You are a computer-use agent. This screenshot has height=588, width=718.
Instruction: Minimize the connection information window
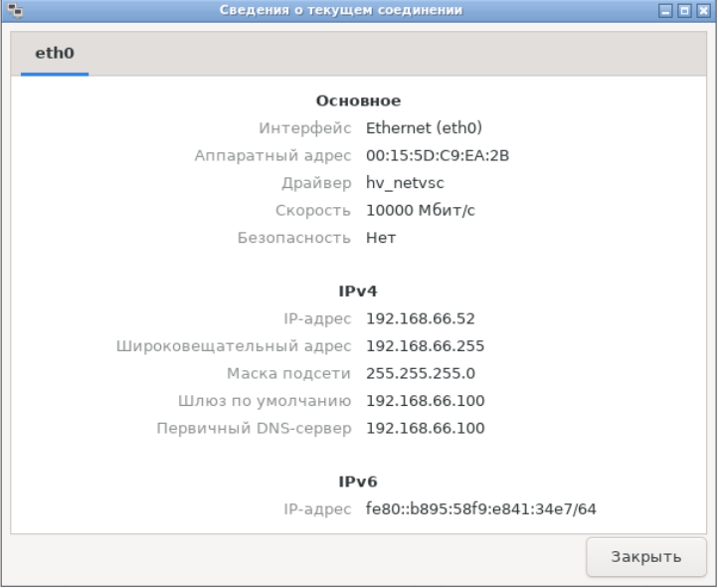666,11
